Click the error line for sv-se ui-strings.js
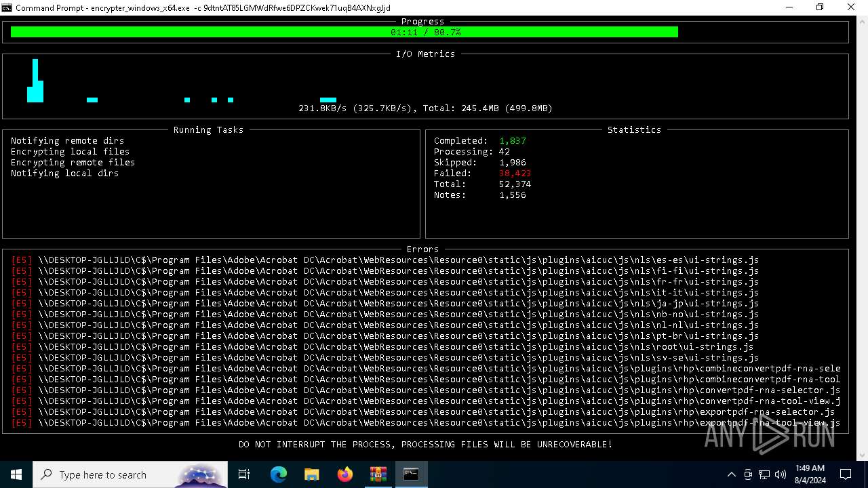Image resolution: width=868 pixels, height=488 pixels. 385,357
